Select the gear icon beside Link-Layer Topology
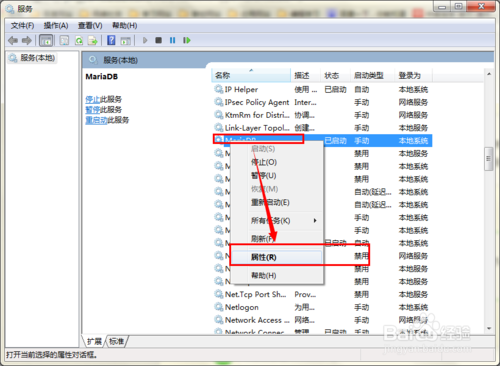The image size is (500, 366). tap(219, 127)
